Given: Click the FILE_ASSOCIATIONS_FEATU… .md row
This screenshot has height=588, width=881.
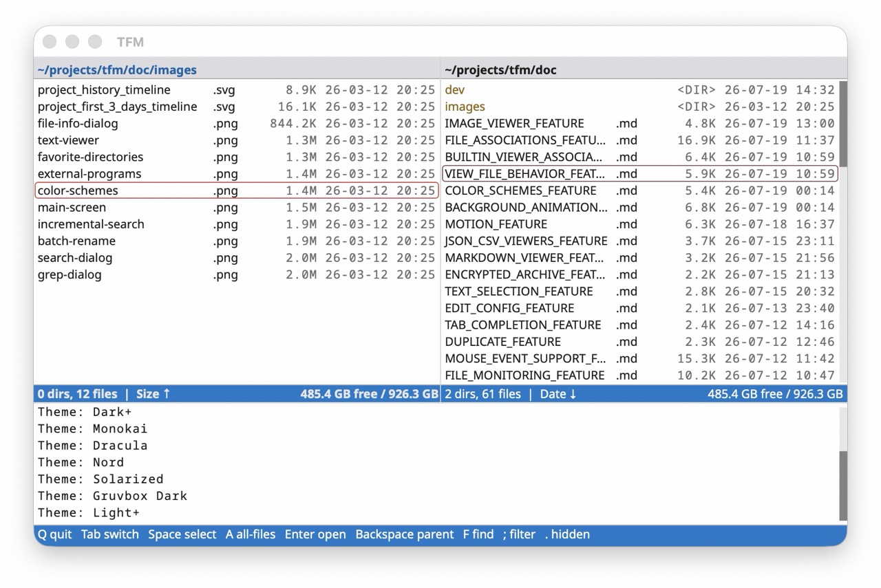Looking at the screenshot, I should tap(640, 140).
